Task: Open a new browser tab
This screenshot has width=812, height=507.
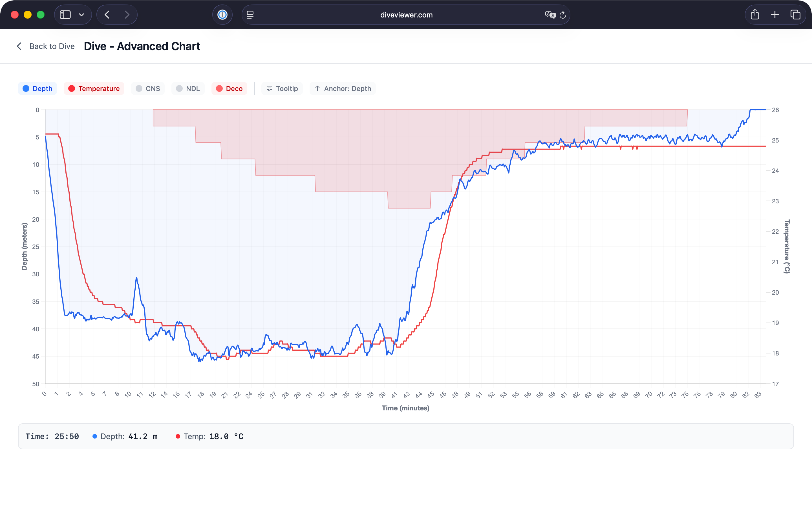Action: pyautogui.click(x=775, y=15)
